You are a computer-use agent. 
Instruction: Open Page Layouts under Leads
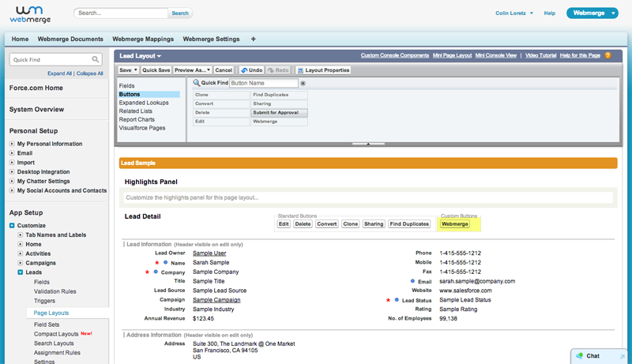(51, 313)
